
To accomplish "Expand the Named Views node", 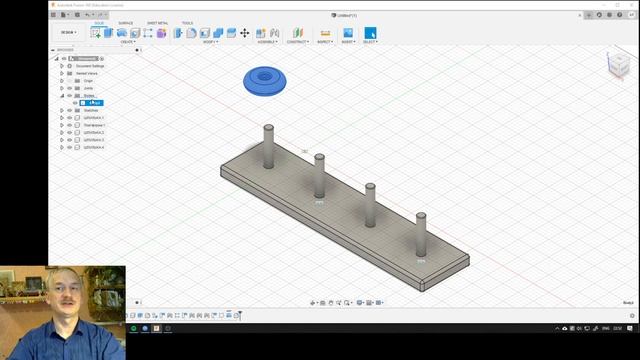I will (62, 73).
